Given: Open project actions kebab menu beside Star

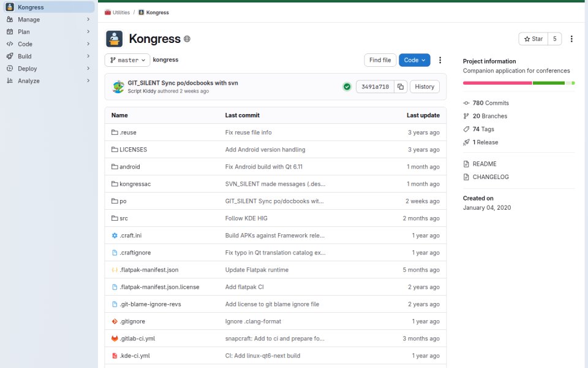Looking at the screenshot, I should click(x=571, y=39).
